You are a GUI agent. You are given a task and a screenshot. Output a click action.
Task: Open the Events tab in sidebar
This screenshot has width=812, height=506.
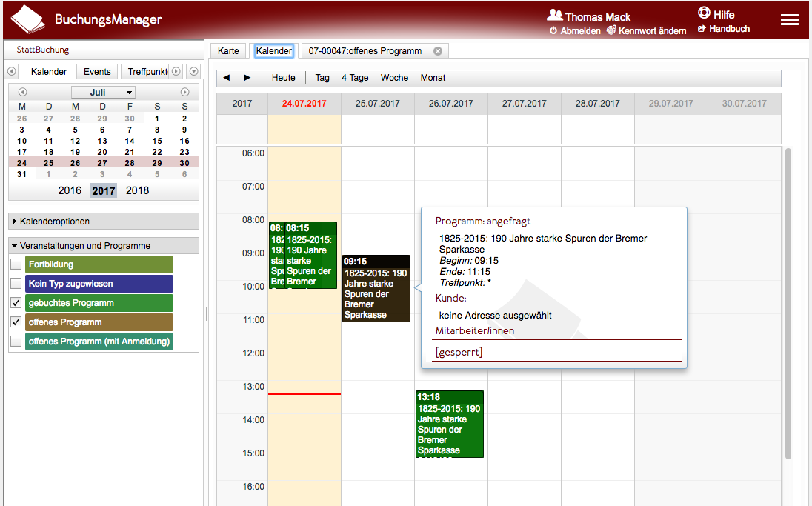click(97, 72)
